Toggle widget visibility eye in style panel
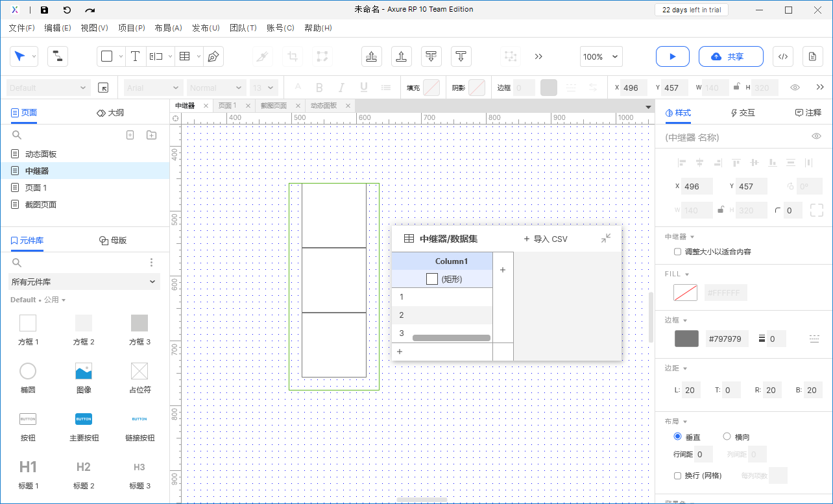 817,136
